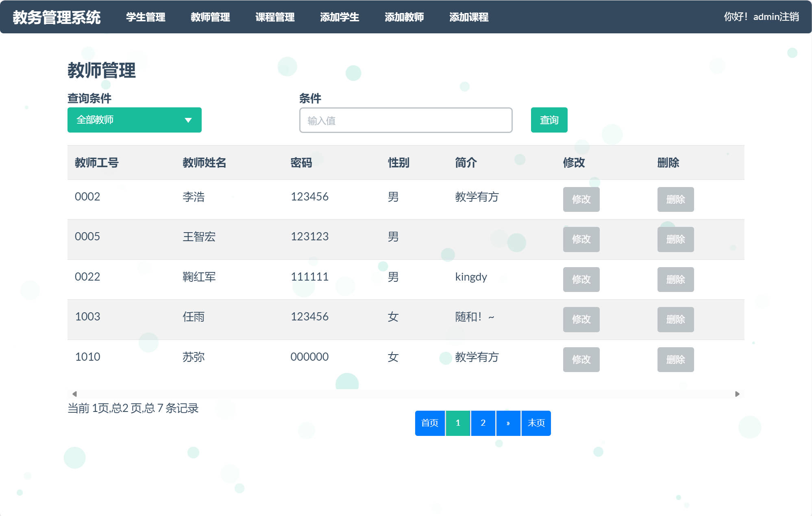Delete teacher 苏弥 with 删除 button
812x516 pixels.
(675, 359)
